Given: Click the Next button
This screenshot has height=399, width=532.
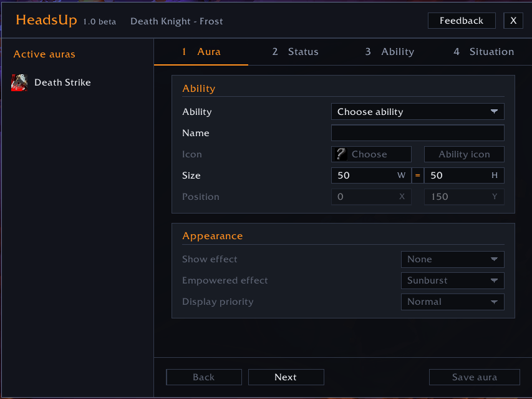Looking at the screenshot, I should point(286,377).
